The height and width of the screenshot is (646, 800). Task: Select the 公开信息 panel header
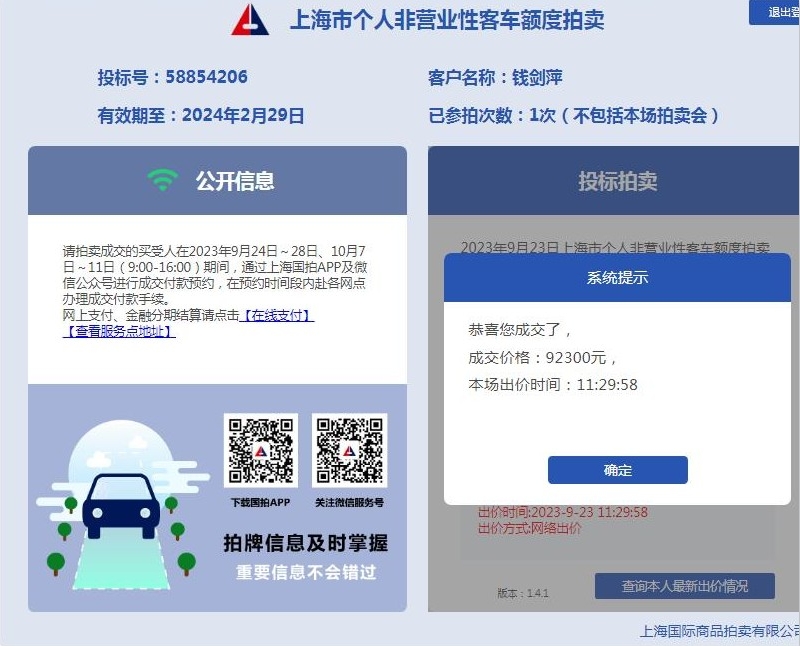pos(217,181)
